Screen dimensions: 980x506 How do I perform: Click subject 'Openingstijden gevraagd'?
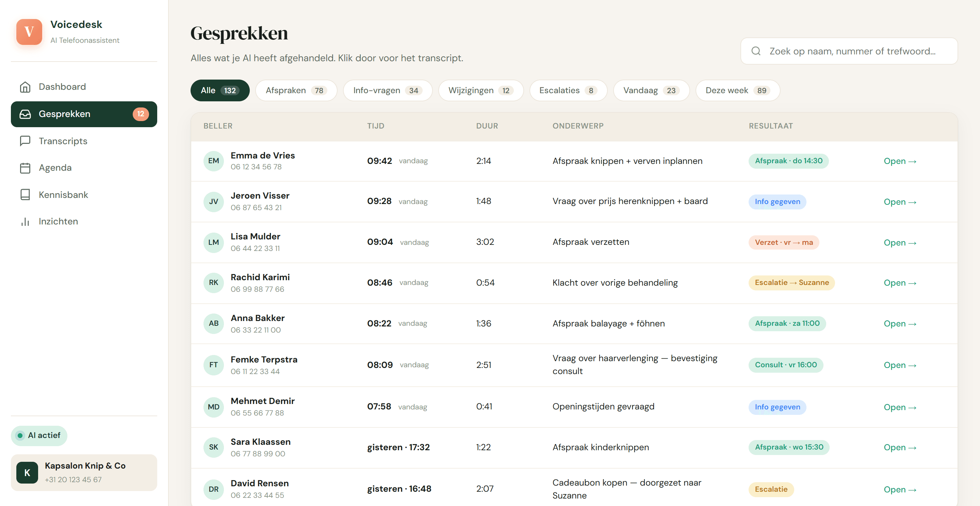[x=603, y=407]
